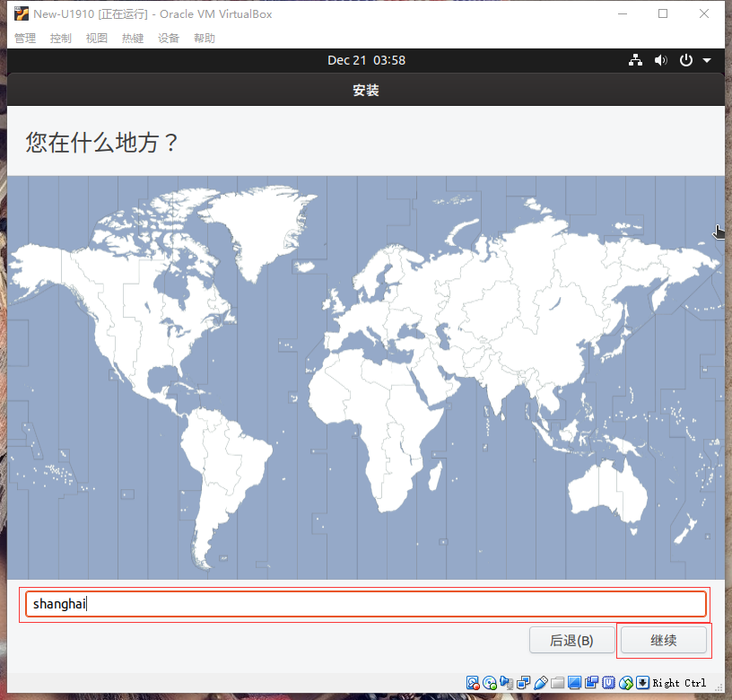Open the Dec 21 03:58 clock menu
This screenshot has width=732, height=700.
367,60
